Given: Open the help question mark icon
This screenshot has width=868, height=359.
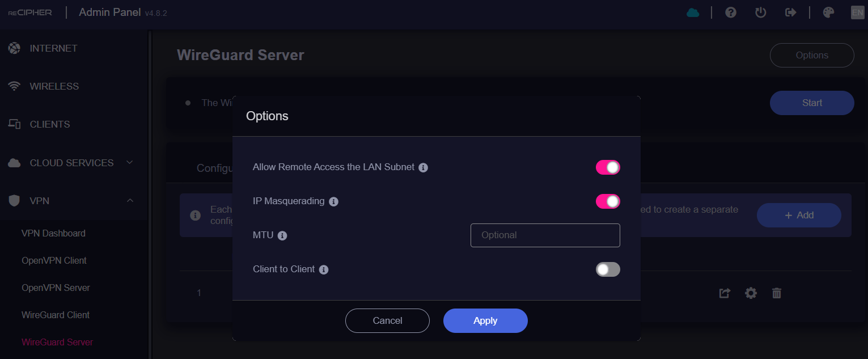Looking at the screenshot, I should pyautogui.click(x=731, y=12).
